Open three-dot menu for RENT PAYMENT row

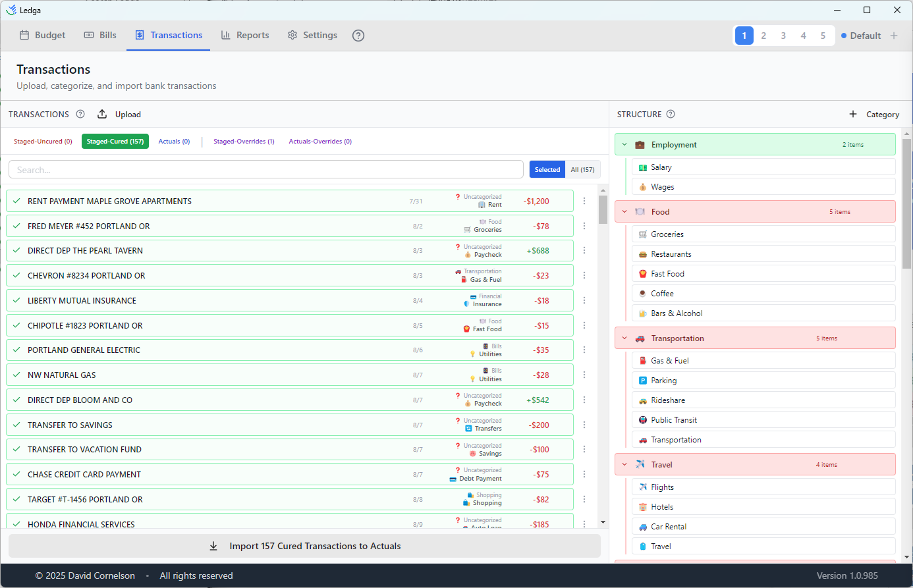pos(584,201)
